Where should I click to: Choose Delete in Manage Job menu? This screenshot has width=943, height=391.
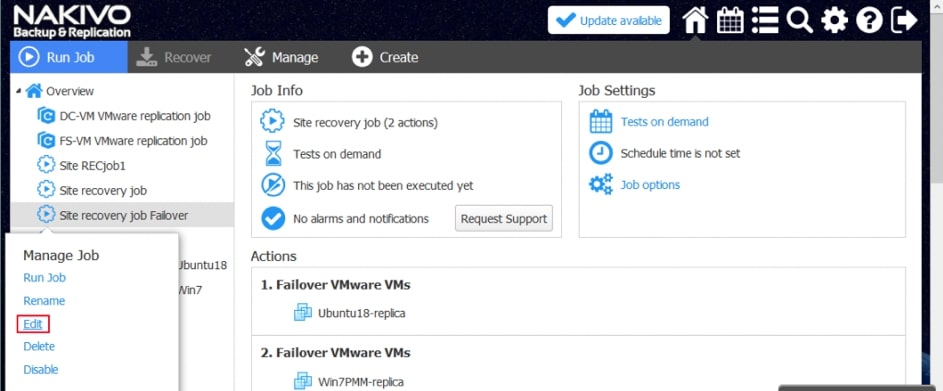[x=39, y=346]
